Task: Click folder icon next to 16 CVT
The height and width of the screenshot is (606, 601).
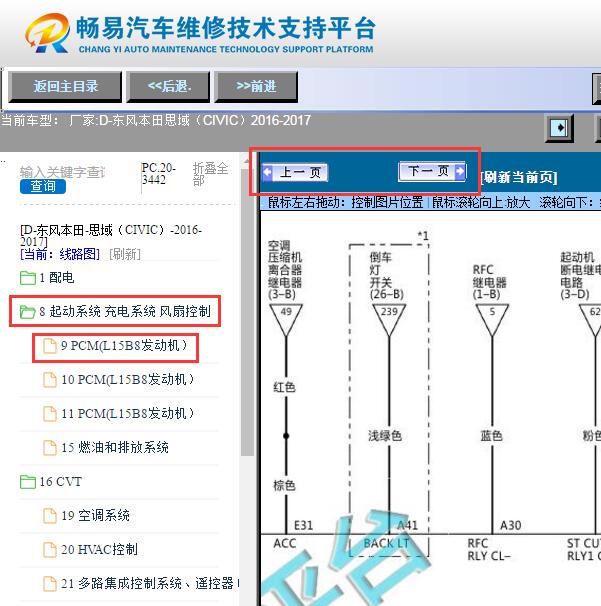Action: pos(28,482)
